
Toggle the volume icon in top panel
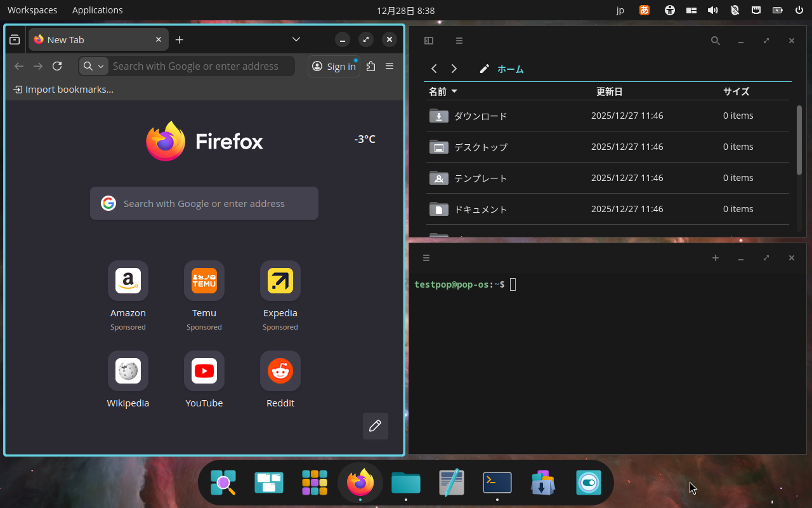(713, 10)
